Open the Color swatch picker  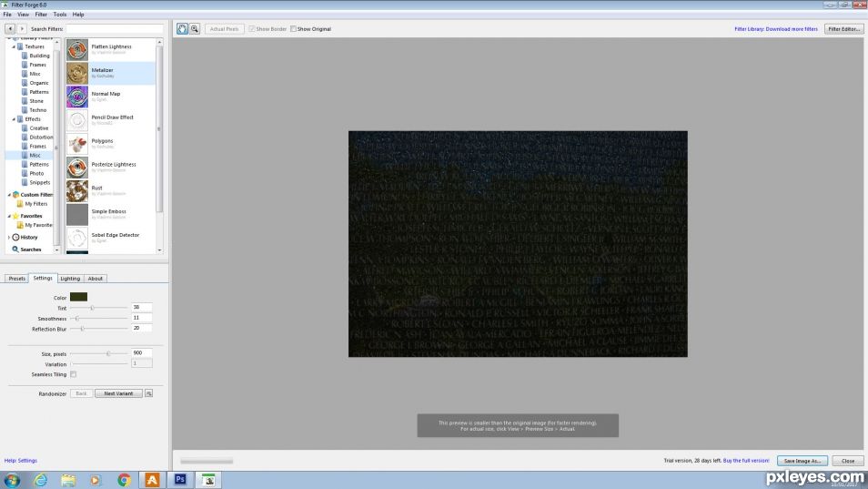coord(78,298)
